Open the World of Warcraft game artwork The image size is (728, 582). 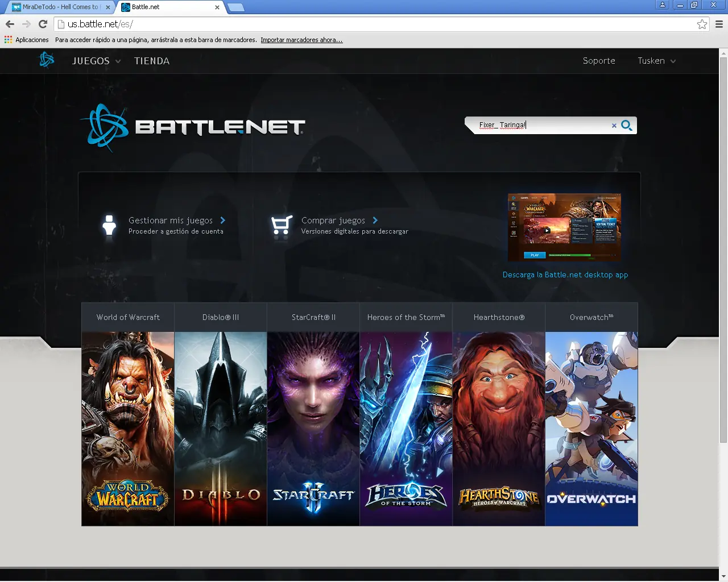coord(128,429)
